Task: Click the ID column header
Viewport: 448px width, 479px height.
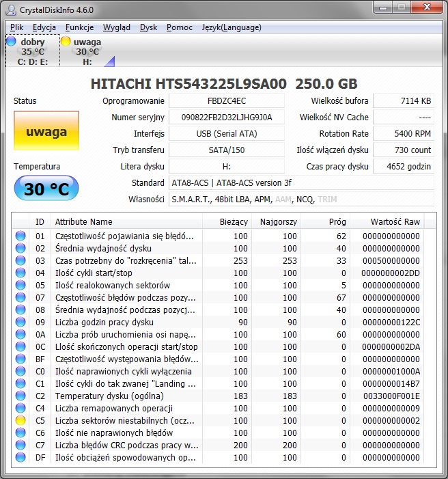Action: click(40, 222)
